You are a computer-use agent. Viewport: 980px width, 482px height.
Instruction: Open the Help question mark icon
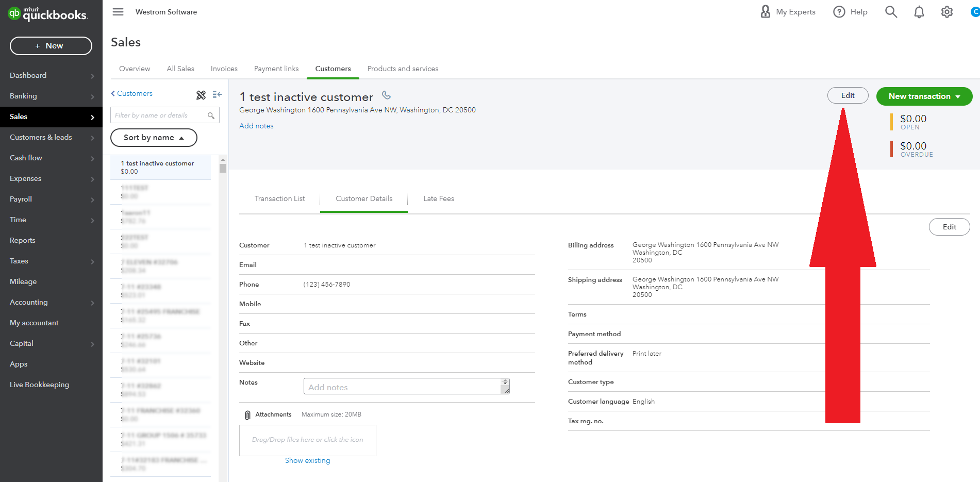pos(839,12)
